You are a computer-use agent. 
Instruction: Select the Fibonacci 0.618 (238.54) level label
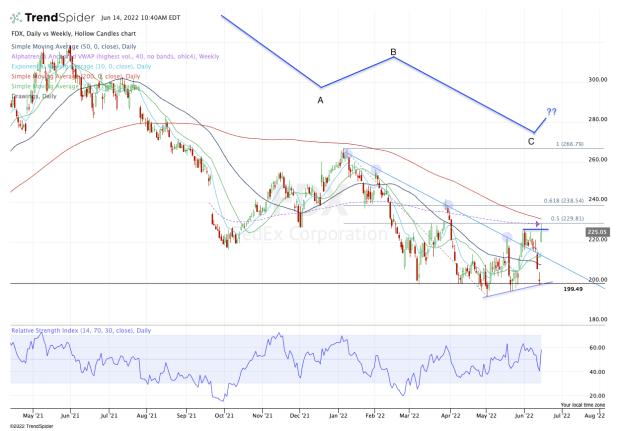(x=563, y=201)
